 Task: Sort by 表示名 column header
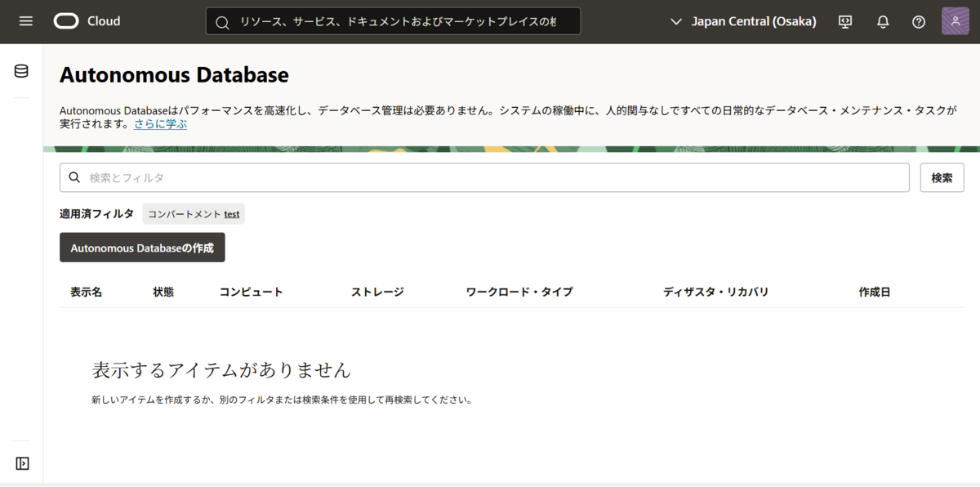pos(86,292)
